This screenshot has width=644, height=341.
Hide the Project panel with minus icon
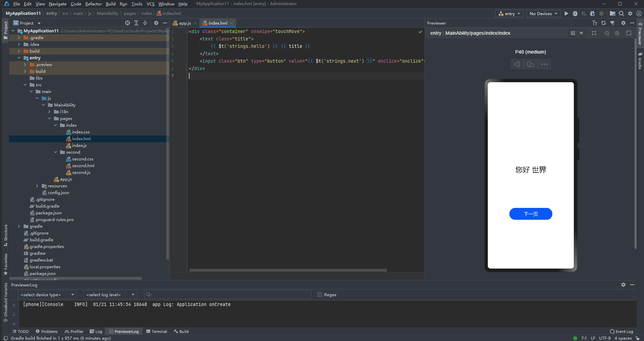[165, 23]
